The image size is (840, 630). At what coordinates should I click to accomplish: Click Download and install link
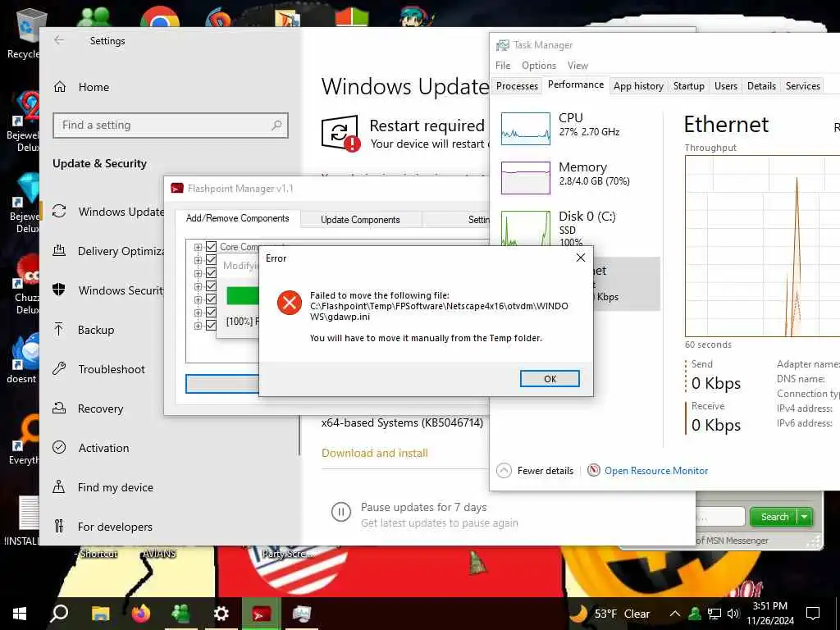point(374,453)
